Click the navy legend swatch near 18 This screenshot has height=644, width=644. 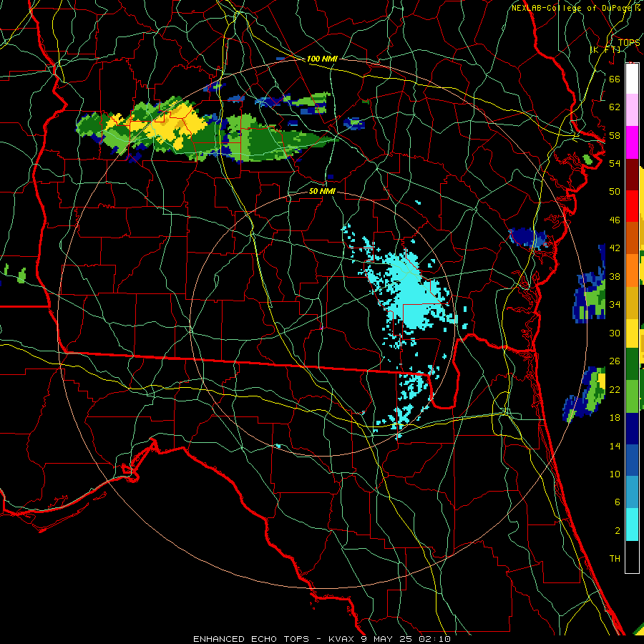(632, 429)
